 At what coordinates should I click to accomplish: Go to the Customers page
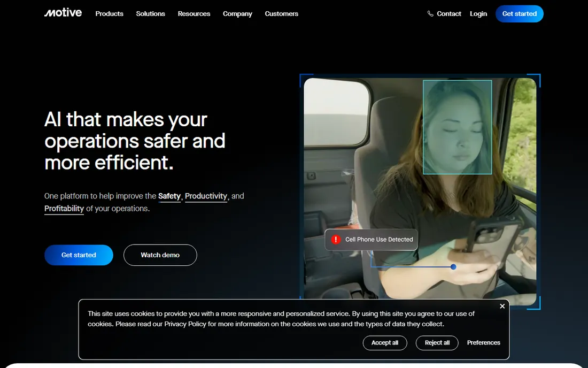[281, 14]
